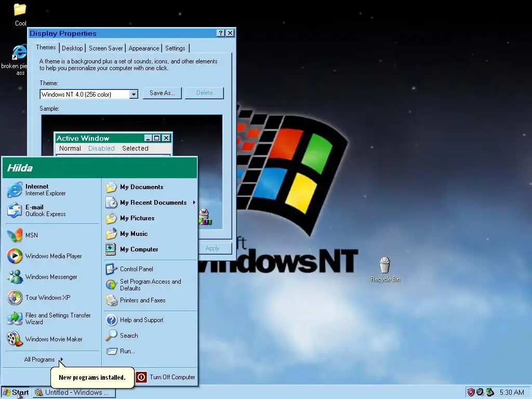Click the red security shield tray icon
This screenshot has width=532, height=399.
471,392
